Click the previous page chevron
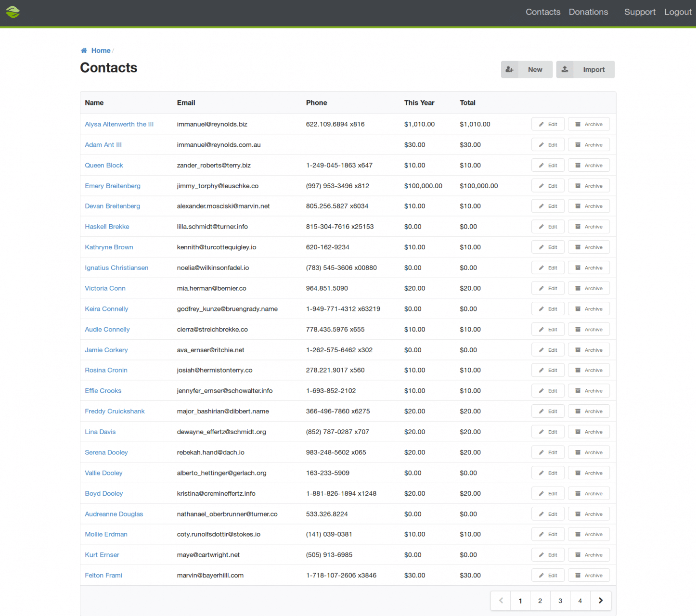Screen dimensions: 696x616 click(x=501, y=601)
